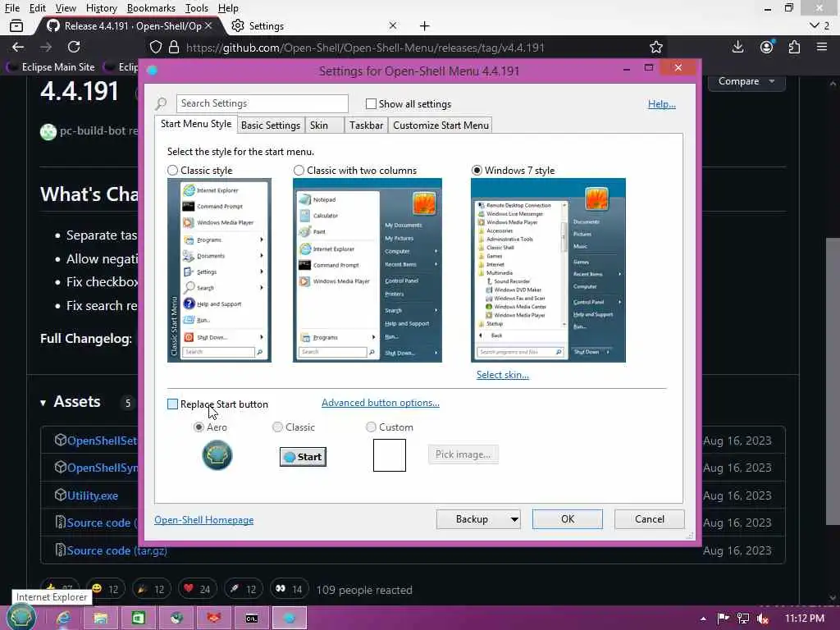
Task: Click the empty Custom button image box
Action: coord(390,454)
